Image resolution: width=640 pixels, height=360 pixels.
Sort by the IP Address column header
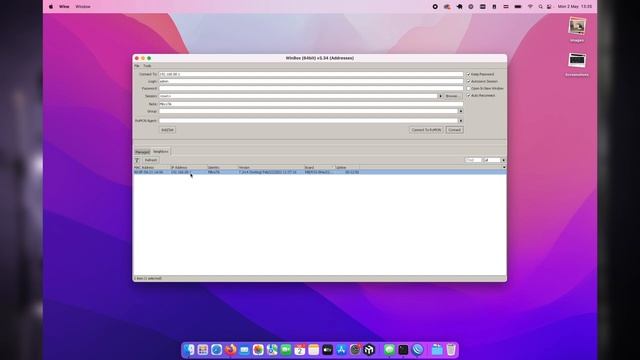[x=188, y=167]
